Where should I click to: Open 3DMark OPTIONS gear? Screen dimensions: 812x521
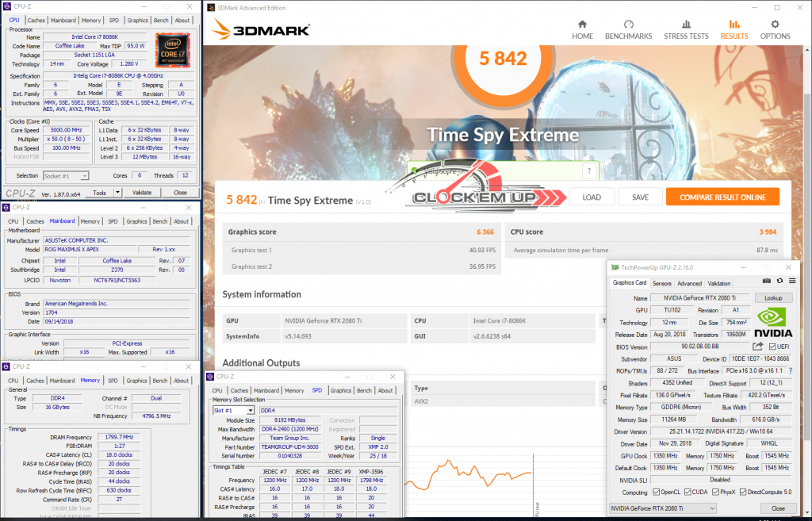(x=775, y=29)
